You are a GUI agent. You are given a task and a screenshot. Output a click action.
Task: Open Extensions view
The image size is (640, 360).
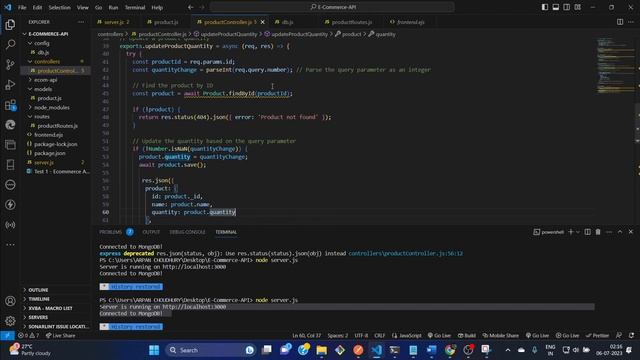pyautogui.click(x=10, y=105)
